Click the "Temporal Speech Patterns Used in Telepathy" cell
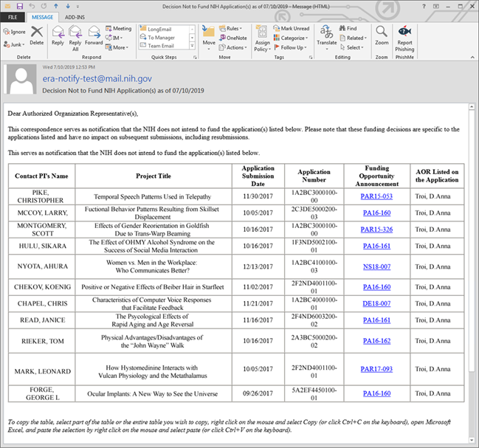Screen dimensions: 479x448 click(154, 196)
